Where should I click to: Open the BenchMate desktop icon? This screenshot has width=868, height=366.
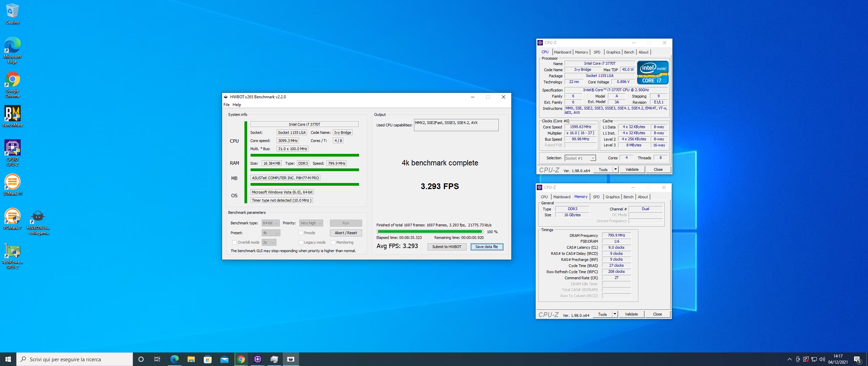click(12, 116)
